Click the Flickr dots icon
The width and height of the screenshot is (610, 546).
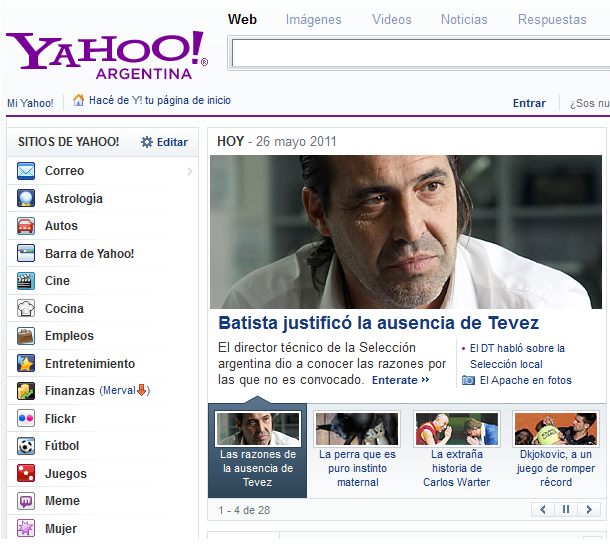(26, 418)
